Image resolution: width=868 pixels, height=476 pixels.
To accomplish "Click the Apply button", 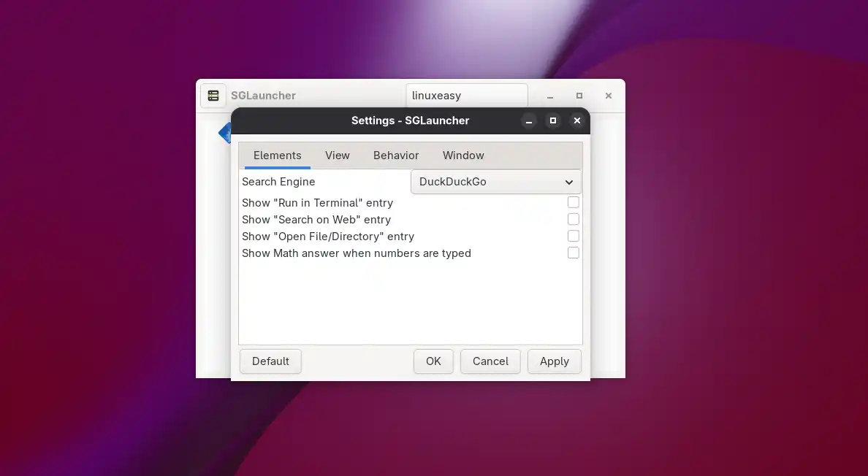I will [554, 361].
